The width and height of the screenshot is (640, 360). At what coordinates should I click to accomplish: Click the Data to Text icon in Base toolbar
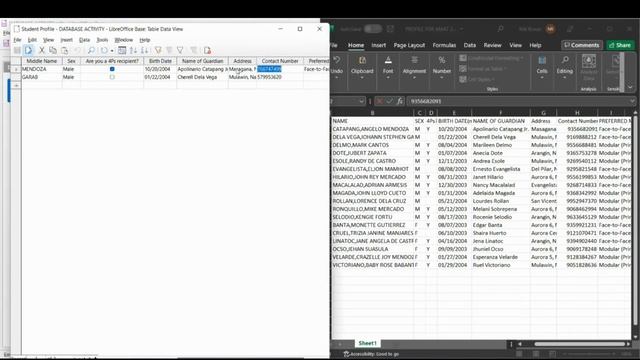click(x=207, y=50)
